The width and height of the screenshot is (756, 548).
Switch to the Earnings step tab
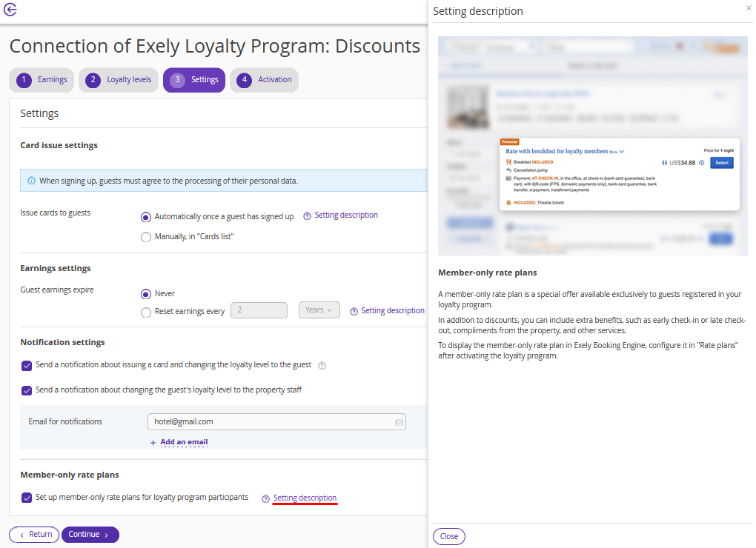[42, 80]
